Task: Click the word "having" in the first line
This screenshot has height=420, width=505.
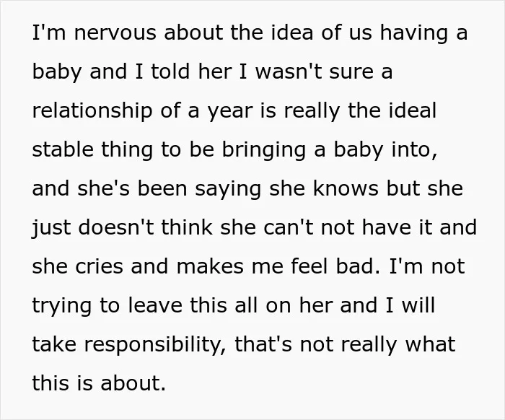Action: (x=414, y=33)
